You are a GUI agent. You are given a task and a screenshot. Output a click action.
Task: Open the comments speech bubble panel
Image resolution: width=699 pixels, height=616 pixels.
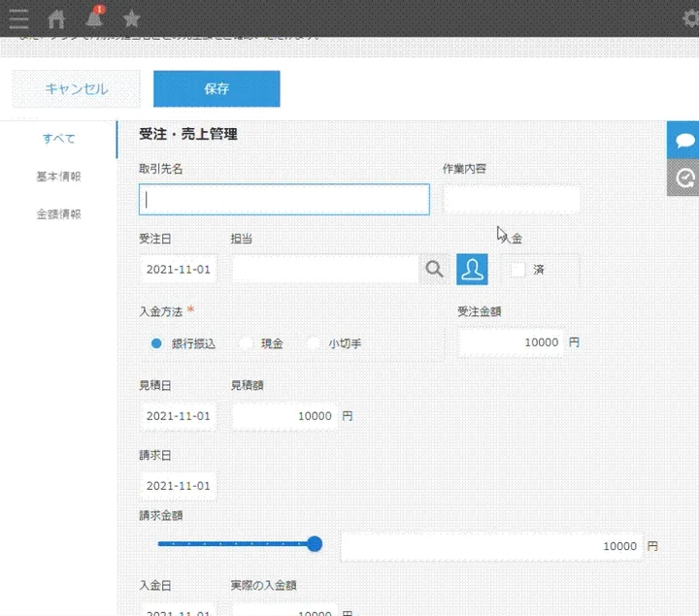point(684,141)
